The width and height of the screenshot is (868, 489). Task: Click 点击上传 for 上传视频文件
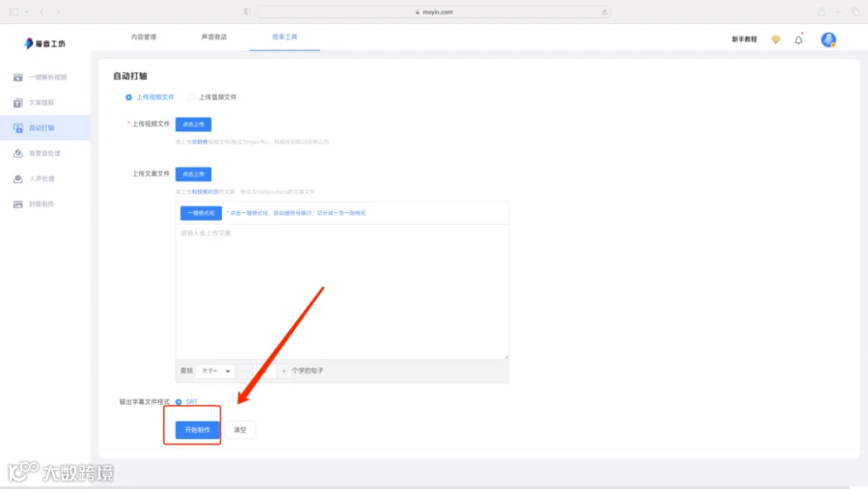[x=193, y=124]
